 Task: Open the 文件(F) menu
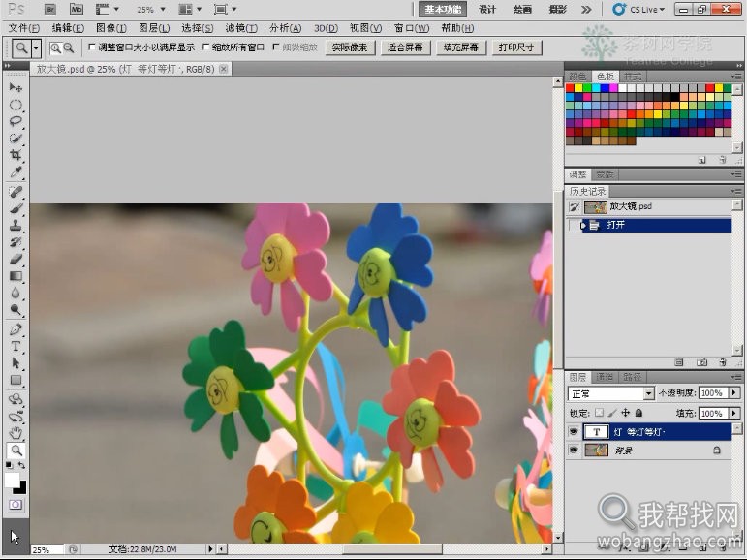(x=24, y=28)
